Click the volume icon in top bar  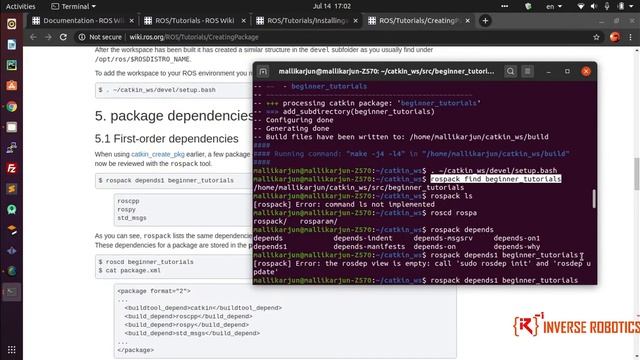click(x=594, y=6)
